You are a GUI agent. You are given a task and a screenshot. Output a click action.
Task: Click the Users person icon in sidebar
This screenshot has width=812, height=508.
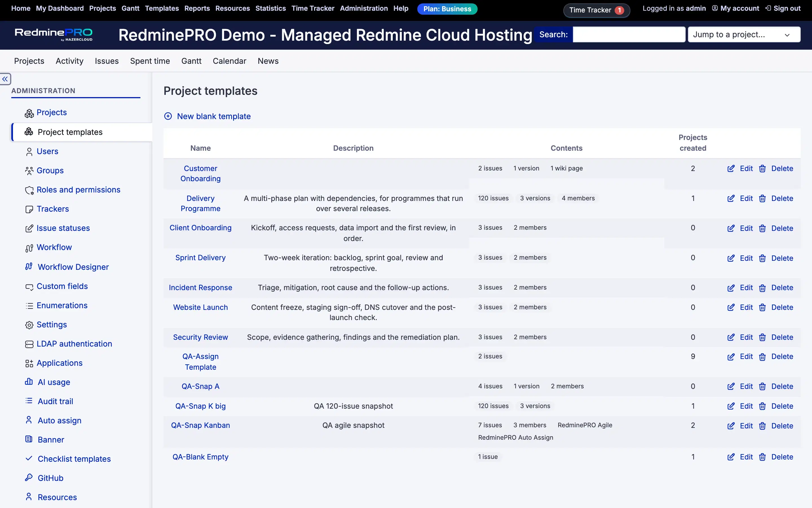tap(29, 152)
